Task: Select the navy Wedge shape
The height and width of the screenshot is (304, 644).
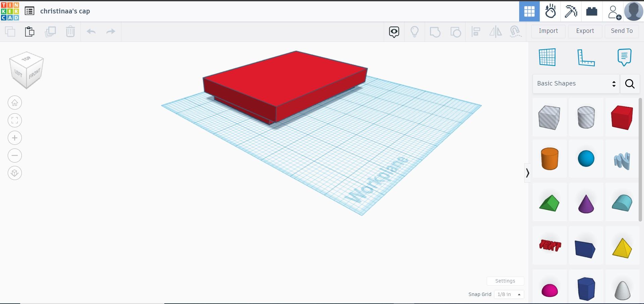Action: coord(585,249)
